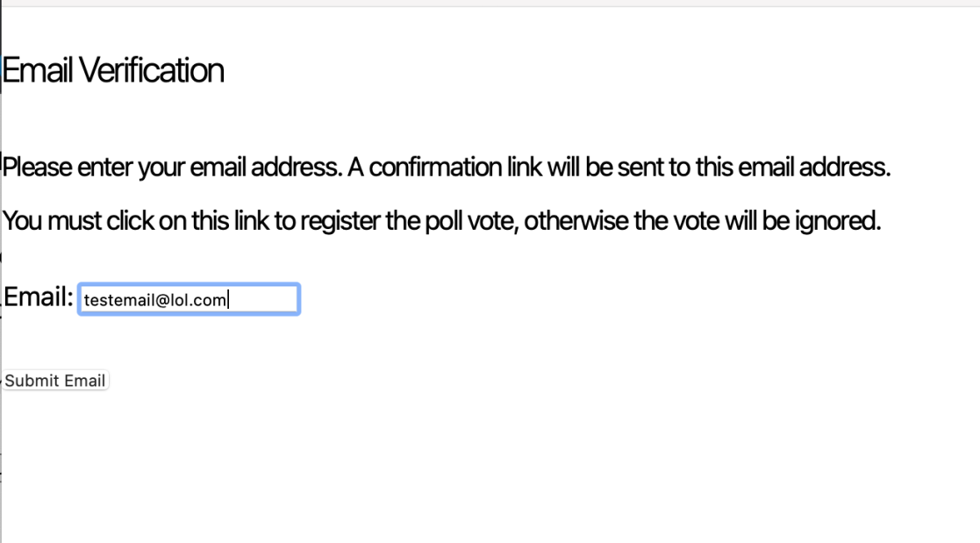
Task: Click the word "Verification" in the heading
Action: [151, 70]
